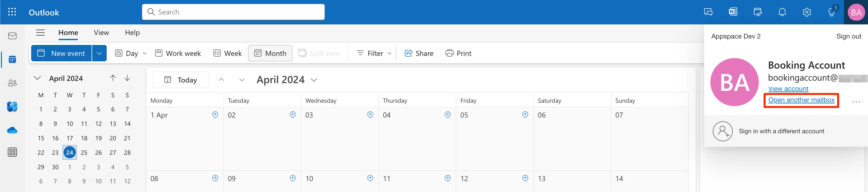The height and width of the screenshot is (192, 868).
Task: Open the Viva Engage sidebar app
Action: coord(12,107)
